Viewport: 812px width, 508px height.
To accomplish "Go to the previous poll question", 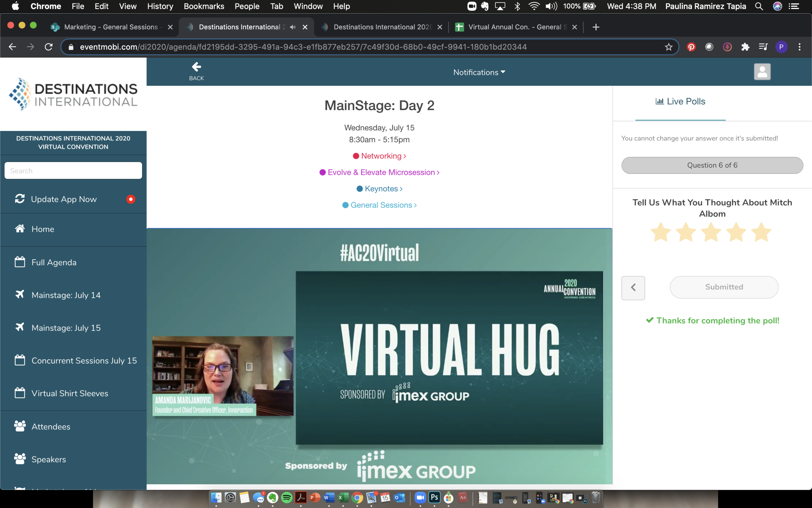I will click(x=633, y=288).
